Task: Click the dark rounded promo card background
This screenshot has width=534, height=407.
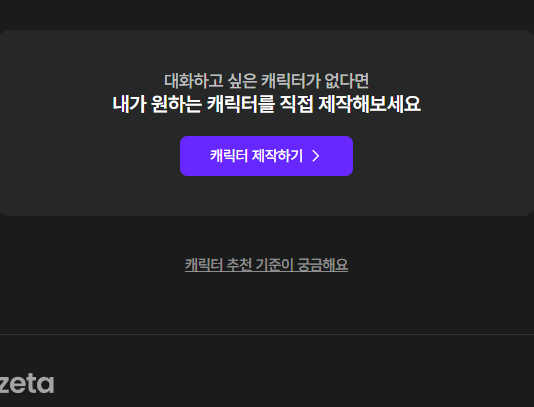Action: pos(266,198)
